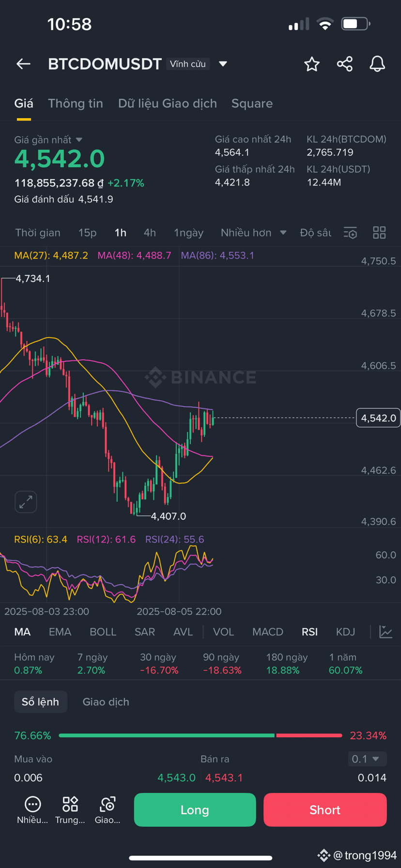Tap the MA(48): 4,488.7 label
The width and height of the screenshot is (401, 868).
point(134,255)
